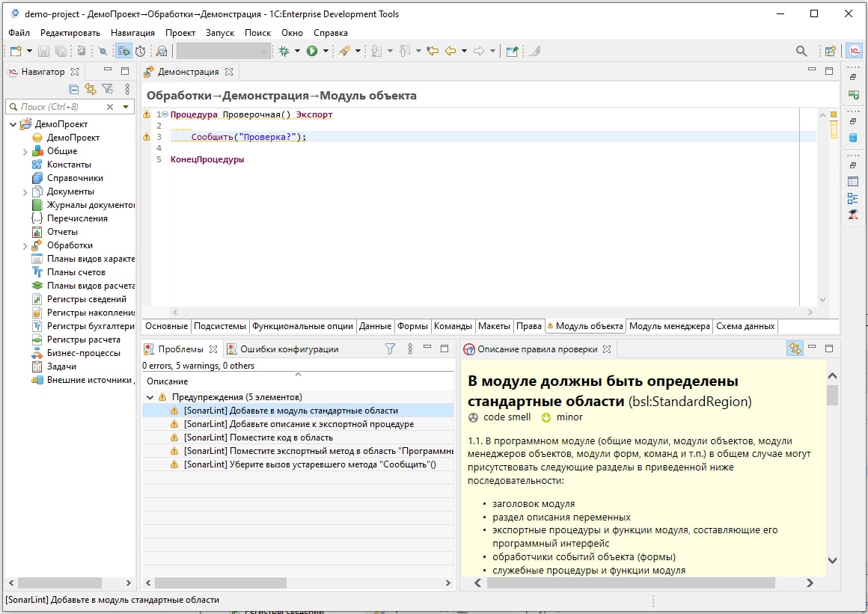Collapse the ДемоПроект root node

point(13,124)
